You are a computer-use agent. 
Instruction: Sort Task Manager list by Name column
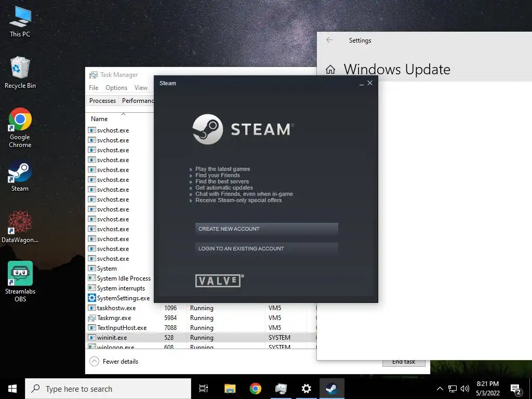pos(99,119)
